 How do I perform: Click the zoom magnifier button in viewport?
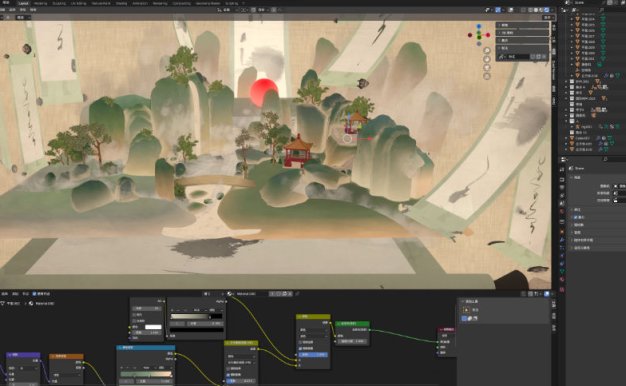tap(487, 51)
